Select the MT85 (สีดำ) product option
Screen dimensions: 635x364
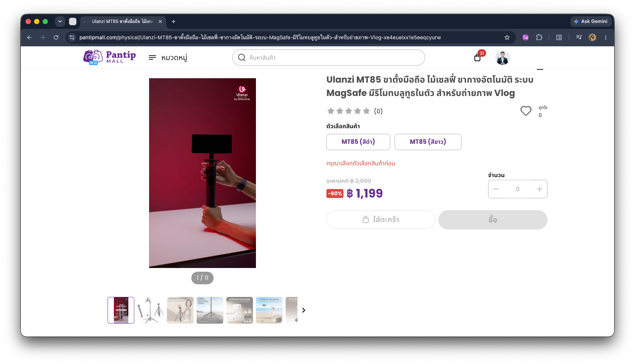[358, 142]
